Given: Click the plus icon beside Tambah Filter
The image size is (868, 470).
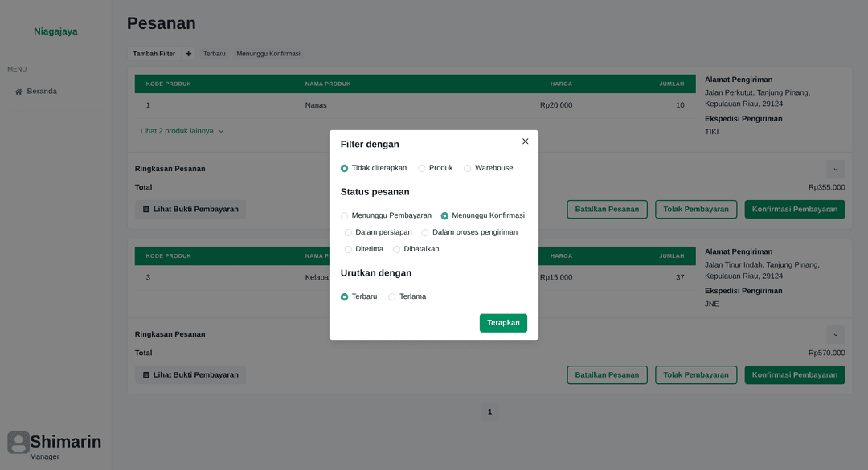Looking at the screenshot, I should (x=188, y=54).
